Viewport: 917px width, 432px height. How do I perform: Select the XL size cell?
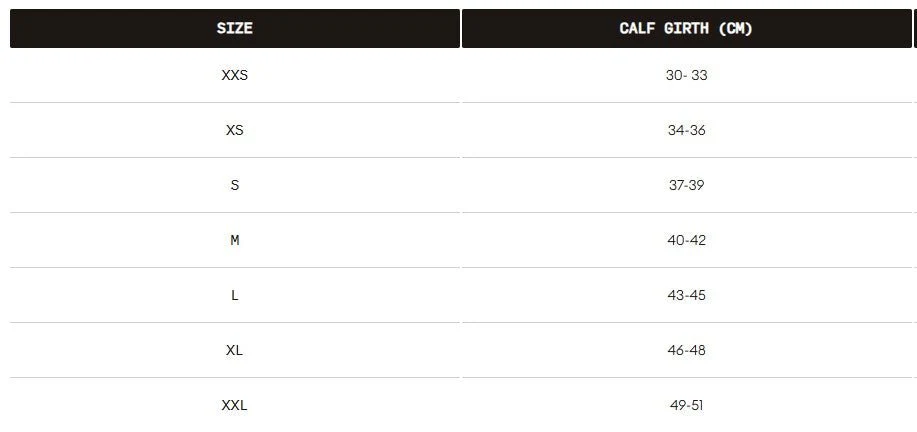(235, 350)
